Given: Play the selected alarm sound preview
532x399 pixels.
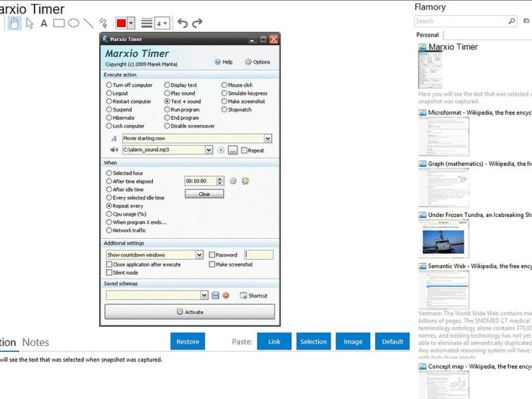Looking at the screenshot, I should coord(221,150).
